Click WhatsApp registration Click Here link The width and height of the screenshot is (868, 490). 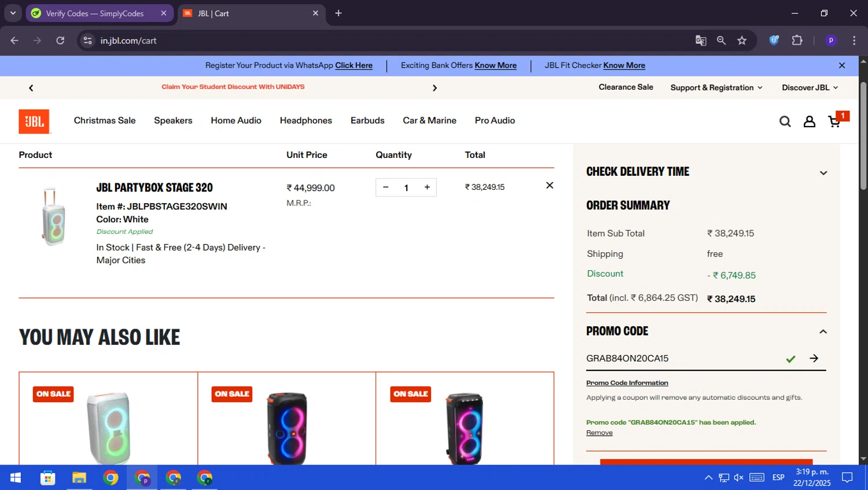pyautogui.click(x=354, y=65)
